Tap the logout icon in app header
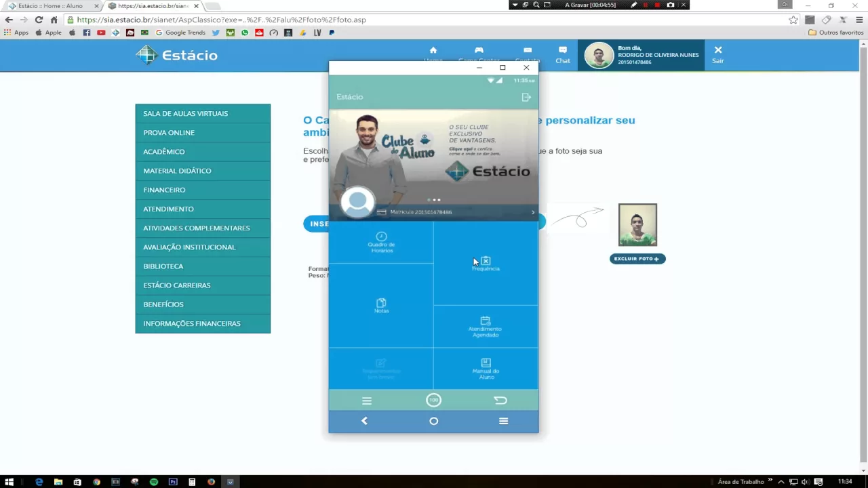Screen dimensions: 868x488 click(526, 98)
